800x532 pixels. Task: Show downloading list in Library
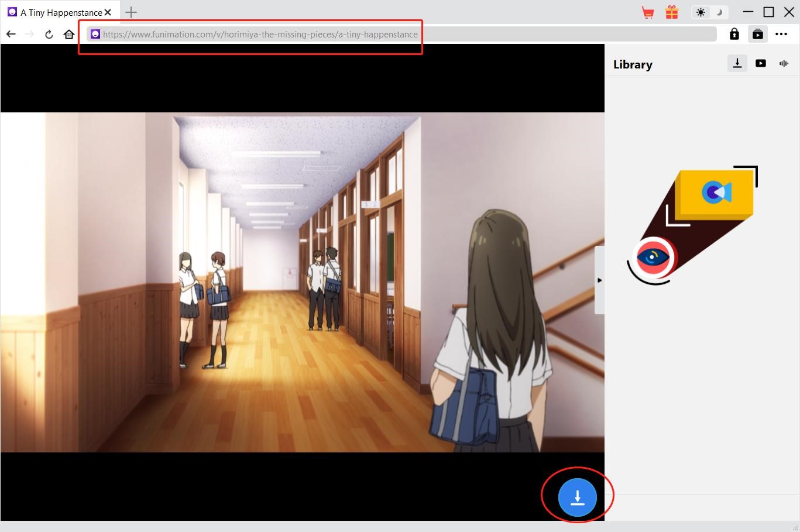737,63
